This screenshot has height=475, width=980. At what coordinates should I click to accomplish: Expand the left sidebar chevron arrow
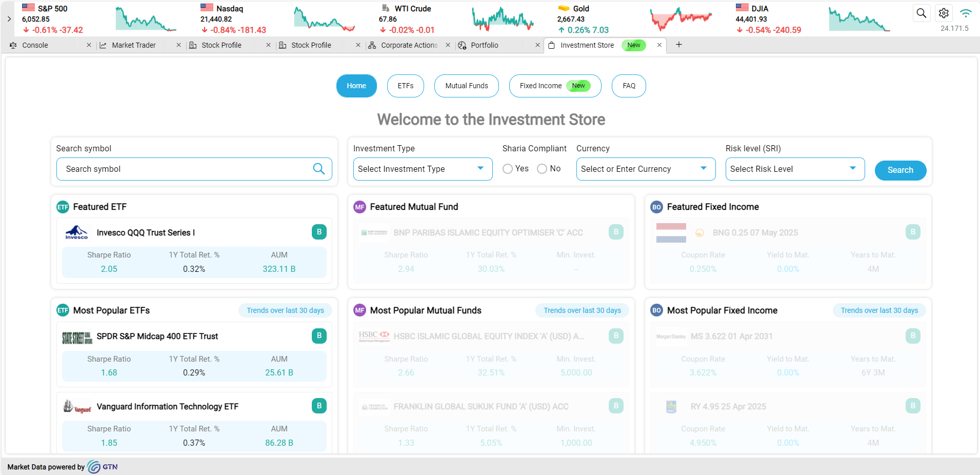click(x=9, y=19)
